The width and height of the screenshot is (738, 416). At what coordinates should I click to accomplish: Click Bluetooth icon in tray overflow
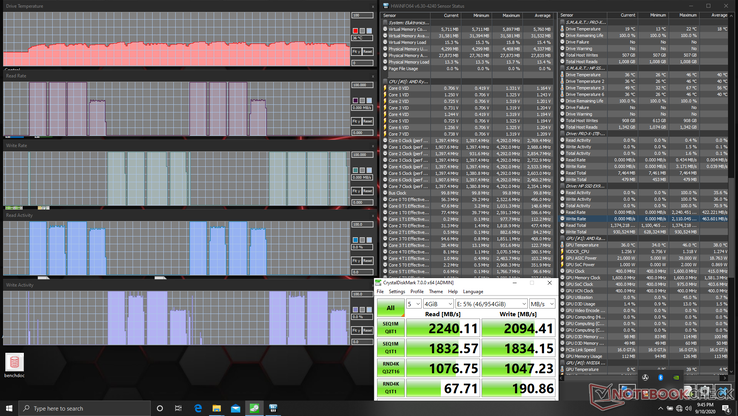(660, 377)
